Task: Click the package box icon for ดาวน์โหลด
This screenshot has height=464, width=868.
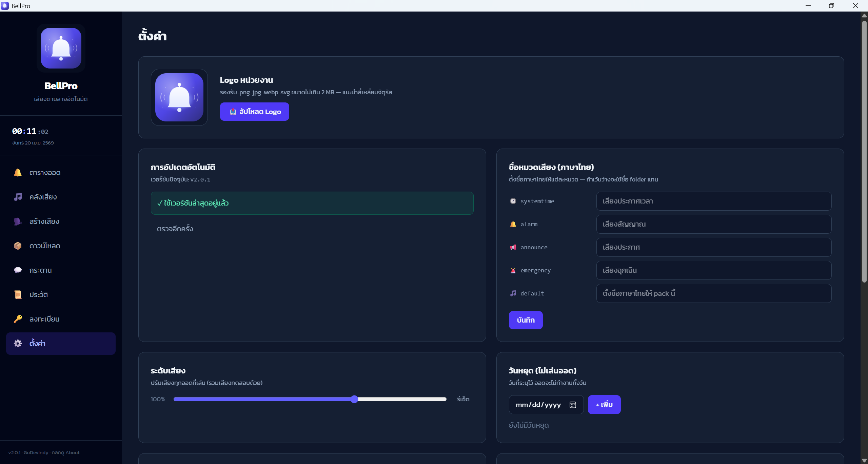Action: (18, 246)
